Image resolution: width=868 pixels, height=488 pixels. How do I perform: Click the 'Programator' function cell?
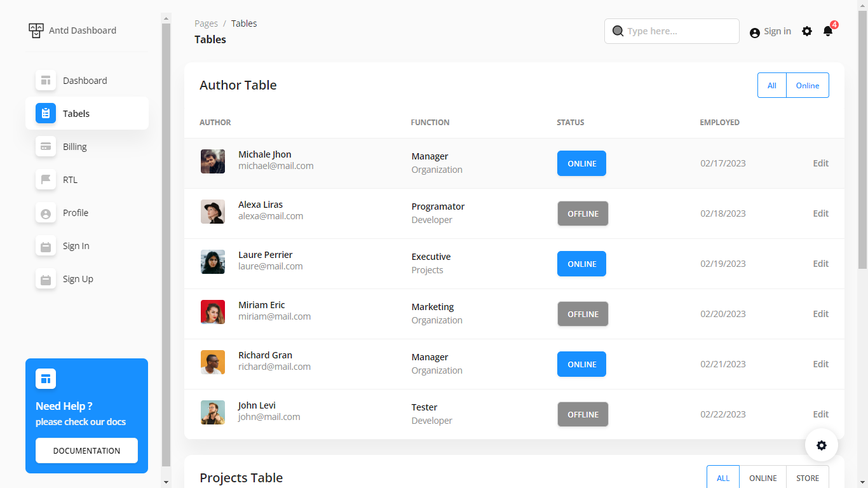[x=438, y=207]
